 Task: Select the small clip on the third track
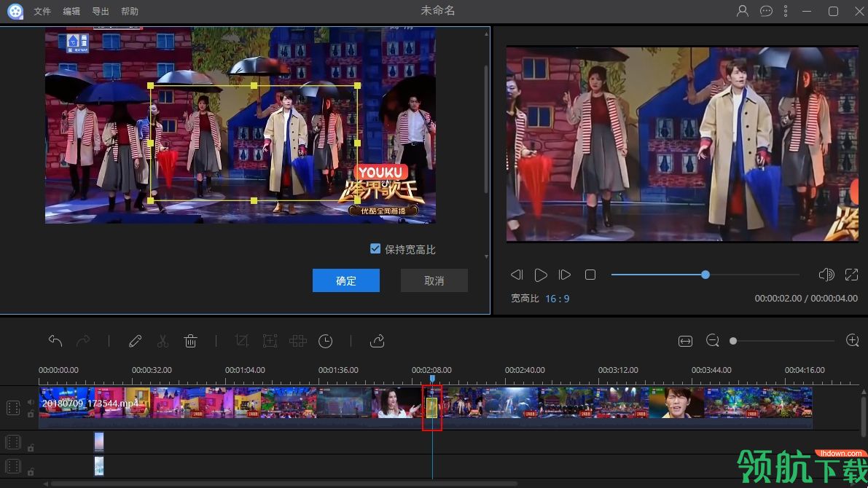99,466
